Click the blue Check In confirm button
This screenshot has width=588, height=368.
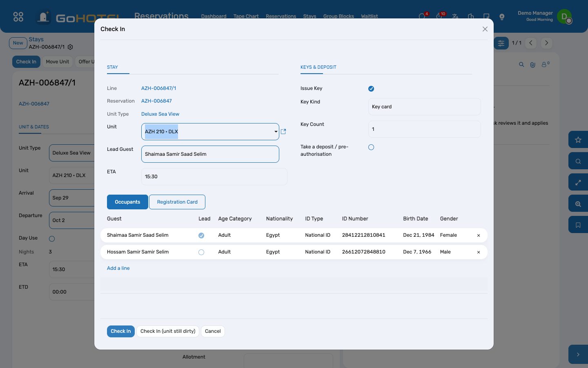pos(121,331)
